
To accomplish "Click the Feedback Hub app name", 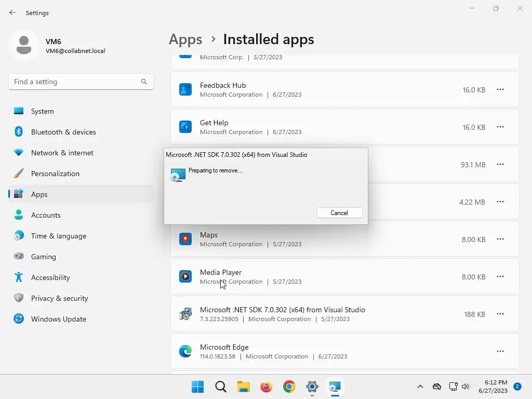I will coord(223,86).
